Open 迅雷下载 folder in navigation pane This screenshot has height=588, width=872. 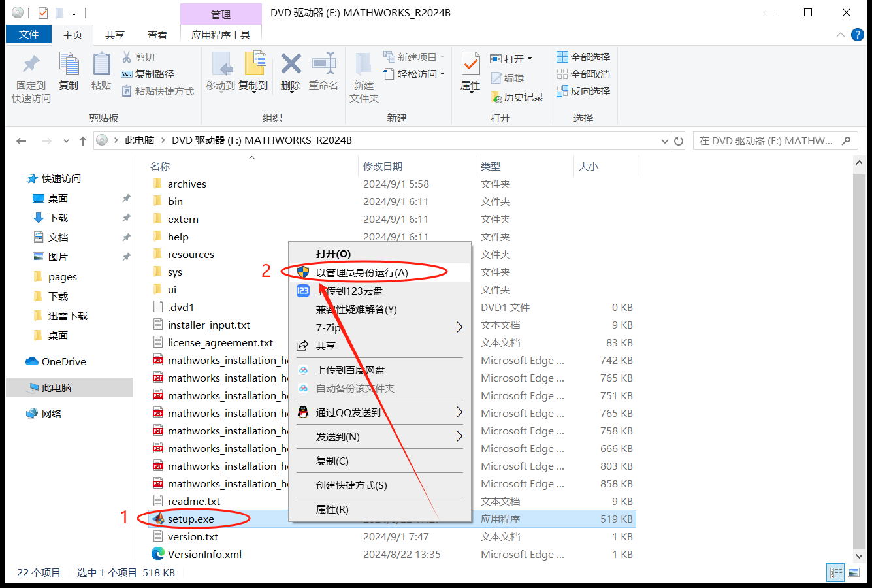click(68, 316)
